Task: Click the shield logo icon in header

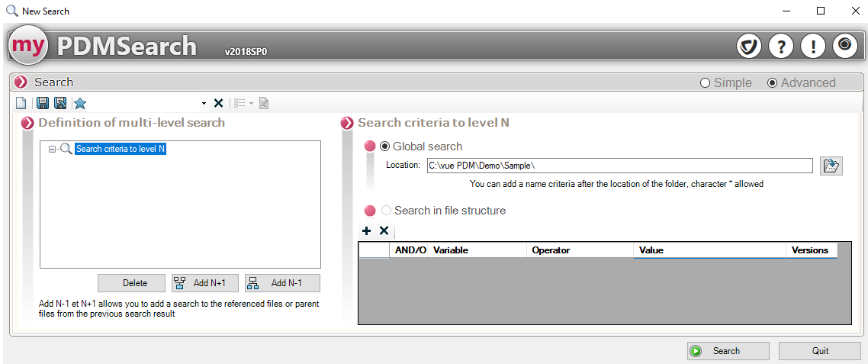Action: 749,47
